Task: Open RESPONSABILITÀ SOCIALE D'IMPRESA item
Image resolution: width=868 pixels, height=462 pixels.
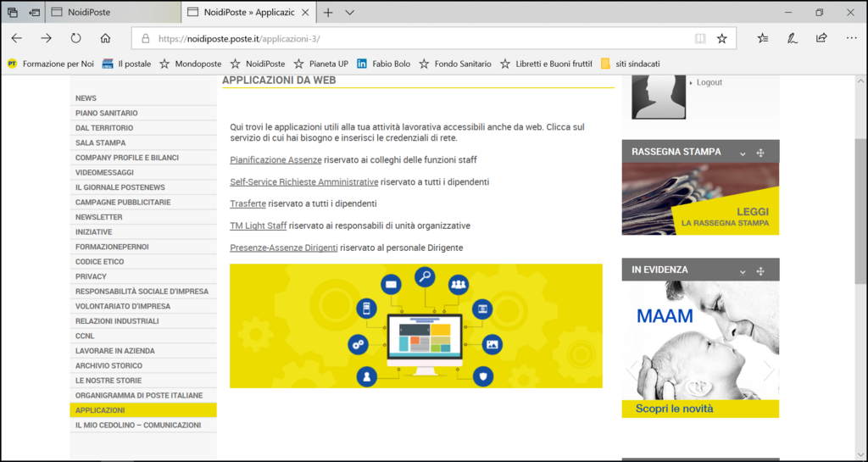Action: coord(142,292)
